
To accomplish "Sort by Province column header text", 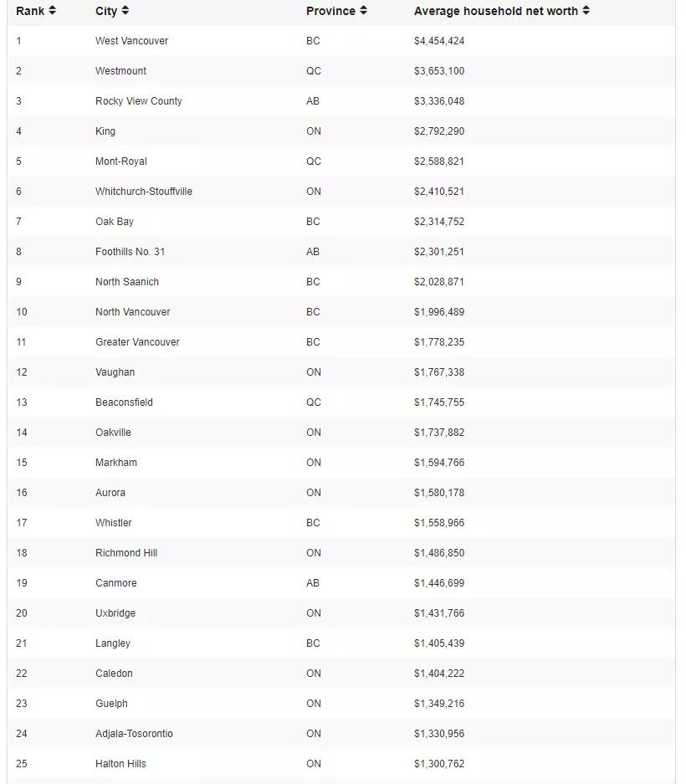I will (x=330, y=11).
